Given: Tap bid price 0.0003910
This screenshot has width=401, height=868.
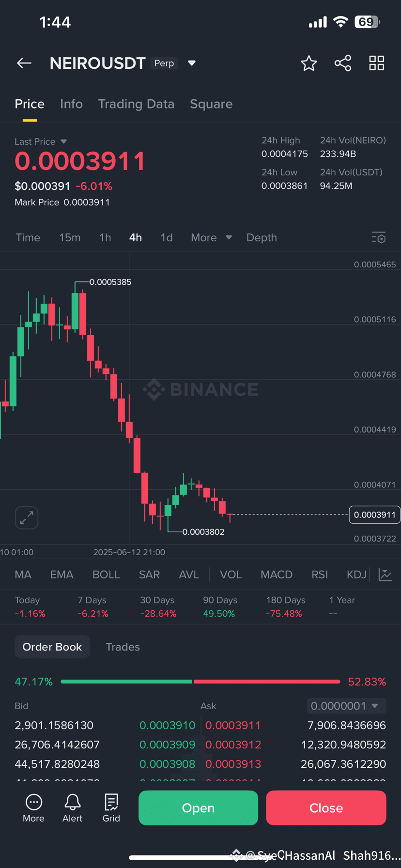Looking at the screenshot, I should tap(167, 725).
